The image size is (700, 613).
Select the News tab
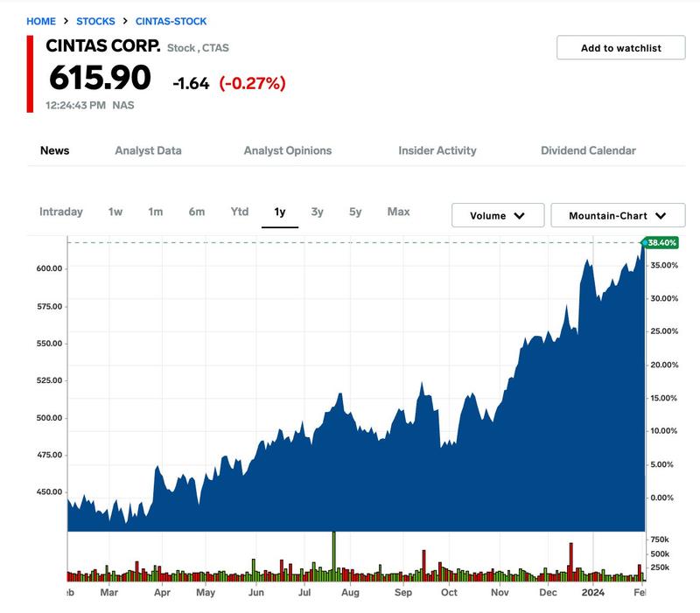pos(54,150)
